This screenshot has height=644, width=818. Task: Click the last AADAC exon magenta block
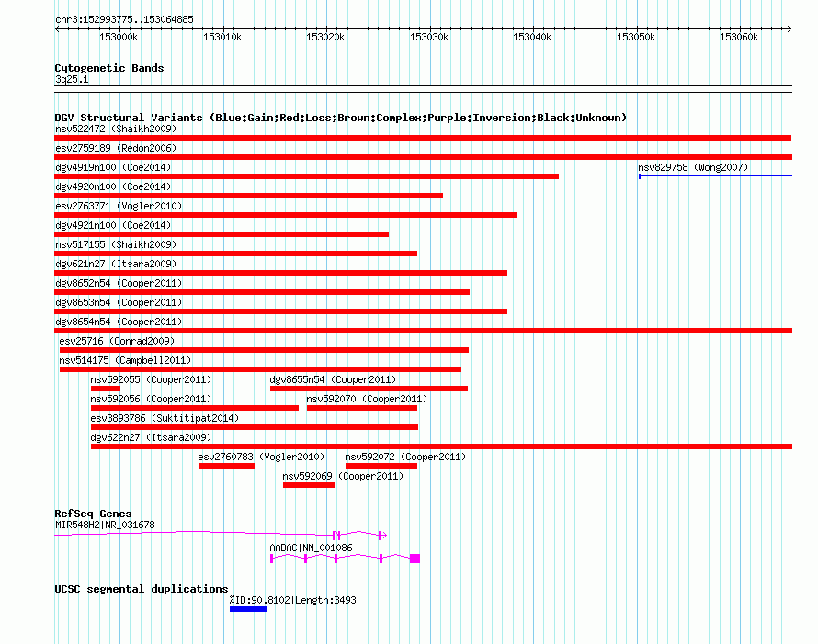tap(415, 559)
